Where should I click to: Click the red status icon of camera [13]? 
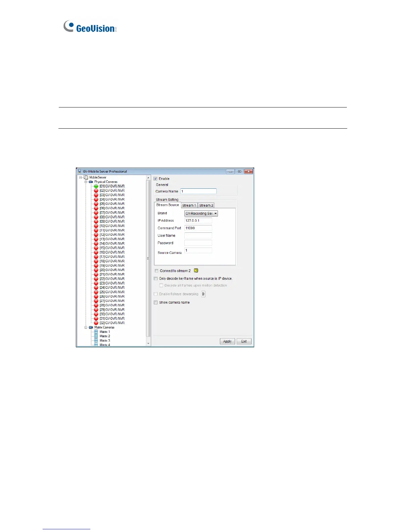click(96, 239)
